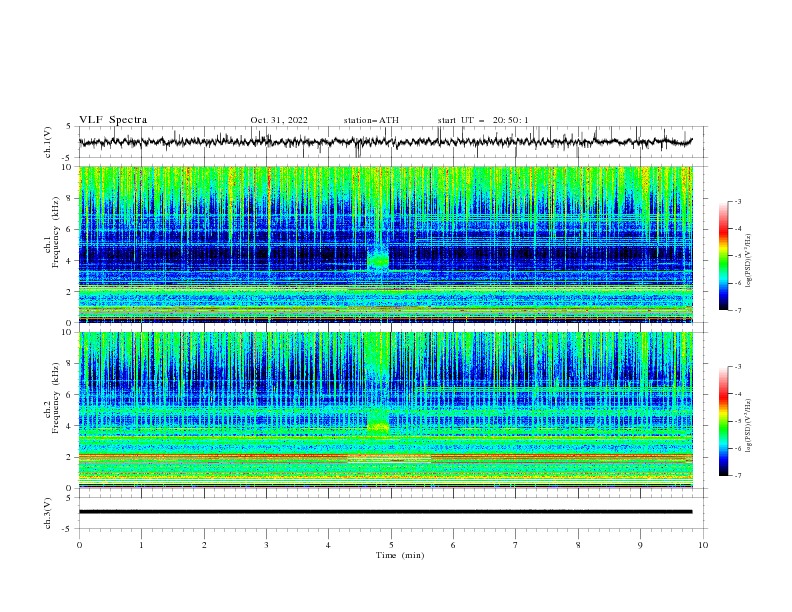
Task: Click the "Time (min)" x-axis label
Action: pos(400,555)
